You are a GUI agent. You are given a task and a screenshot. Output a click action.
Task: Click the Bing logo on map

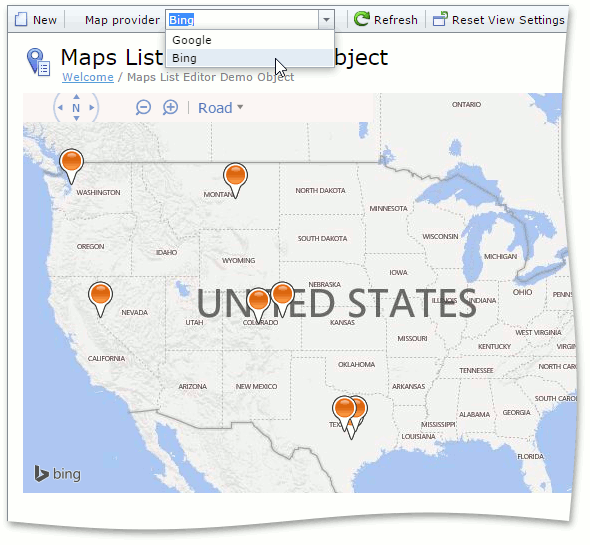coord(58,474)
